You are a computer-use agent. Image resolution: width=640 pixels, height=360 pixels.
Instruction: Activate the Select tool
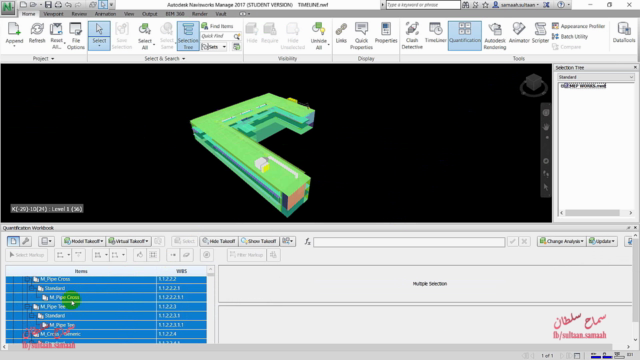pos(99,36)
